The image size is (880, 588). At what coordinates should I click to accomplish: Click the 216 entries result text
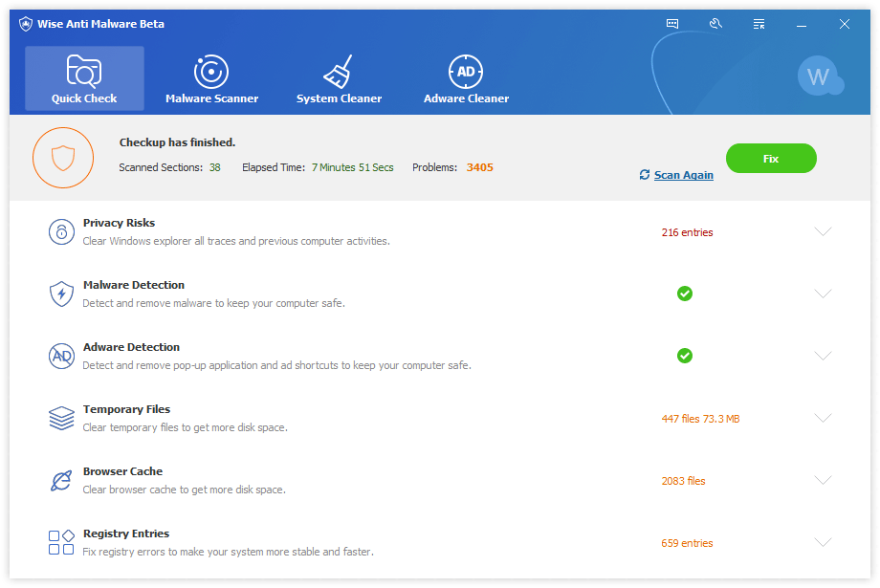[x=687, y=232]
